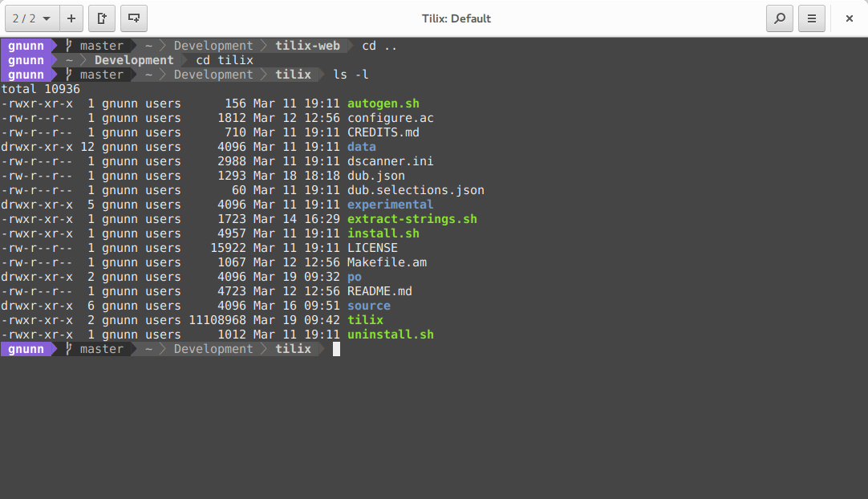The height and width of the screenshot is (499, 868).
Task: Select the blue 'source' directory name
Action: coord(368,306)
